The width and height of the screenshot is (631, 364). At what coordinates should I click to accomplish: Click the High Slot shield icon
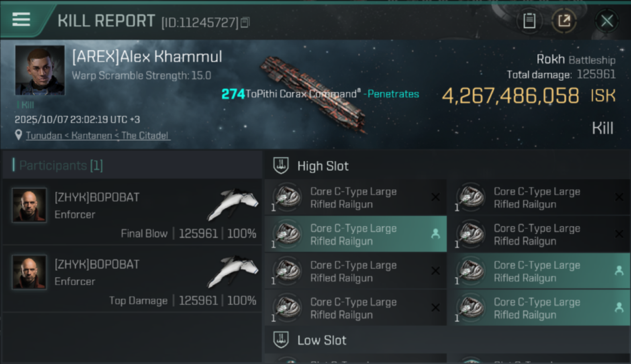[282, 165]
